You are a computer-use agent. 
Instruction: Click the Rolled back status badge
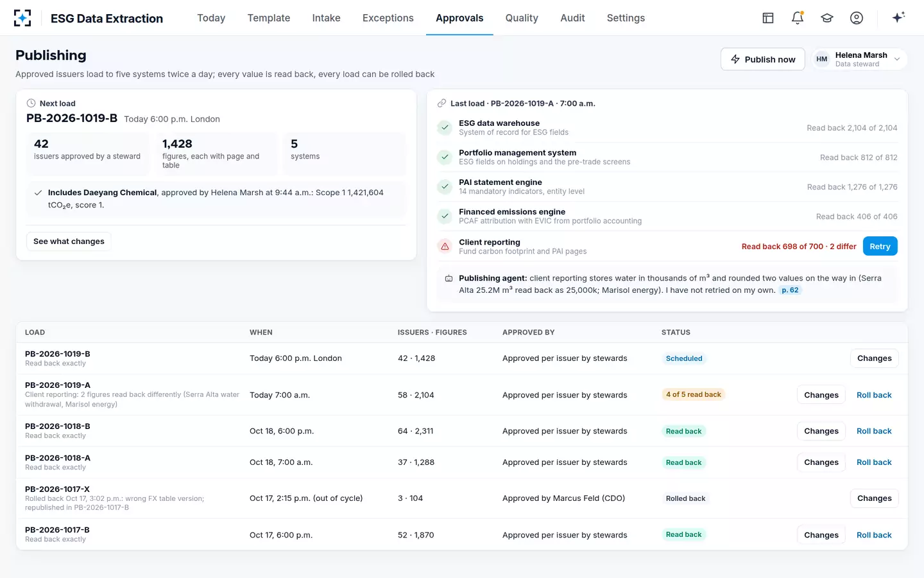[x=685, y=498]
